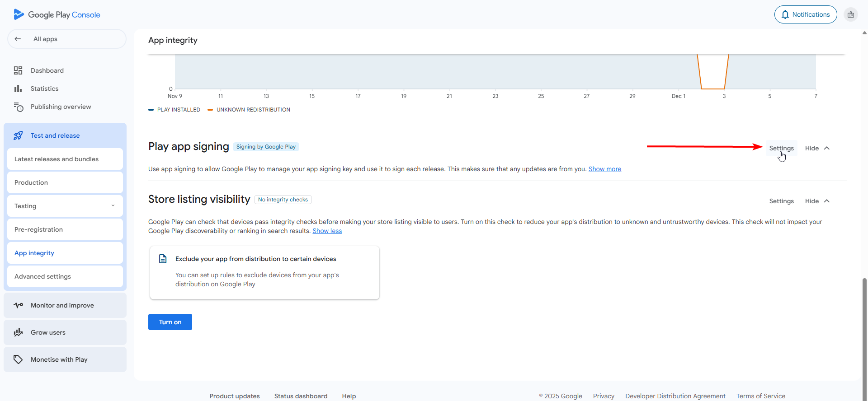Viewport: 868px width, 401px height.
Task: Click the scrollbar up arrow
Action: pyautogui.click(x=864, y=33)
